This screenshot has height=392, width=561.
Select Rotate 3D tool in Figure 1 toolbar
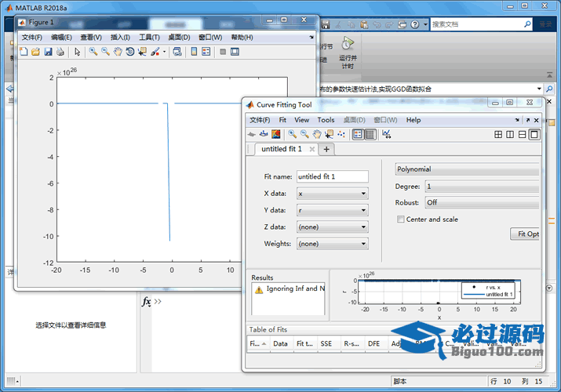pyautogui.click(x=130, y=52)
